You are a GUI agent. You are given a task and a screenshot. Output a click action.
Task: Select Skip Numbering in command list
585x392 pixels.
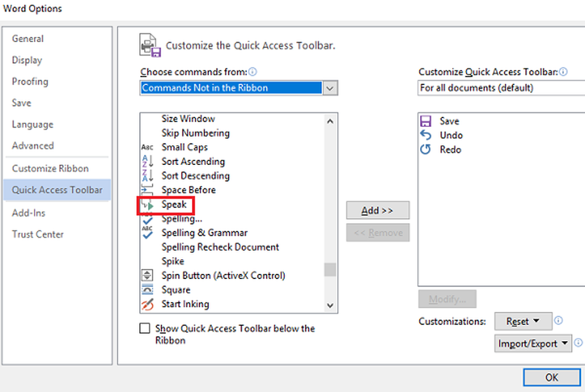click(x=195, y=133)
